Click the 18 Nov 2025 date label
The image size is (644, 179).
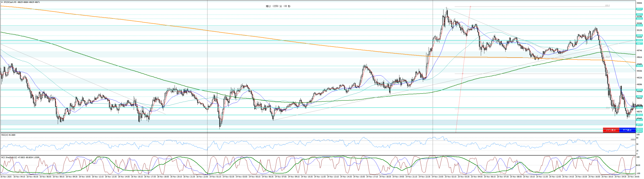[6, 177]
